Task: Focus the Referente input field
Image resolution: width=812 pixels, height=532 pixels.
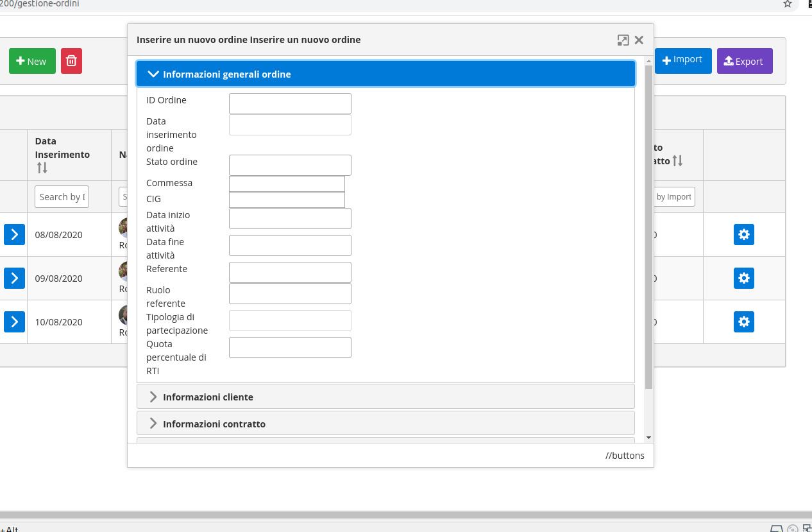Action: (x=290, y=272)
